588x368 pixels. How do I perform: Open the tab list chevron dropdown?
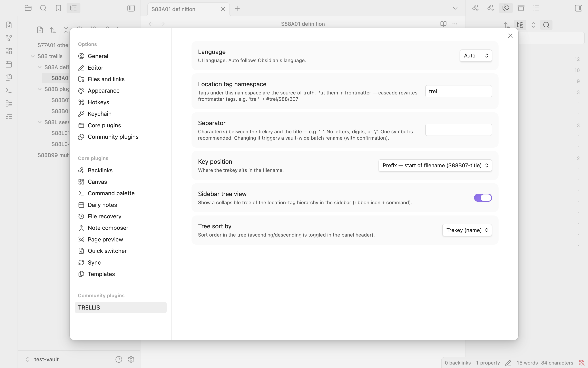coord(455,8)
